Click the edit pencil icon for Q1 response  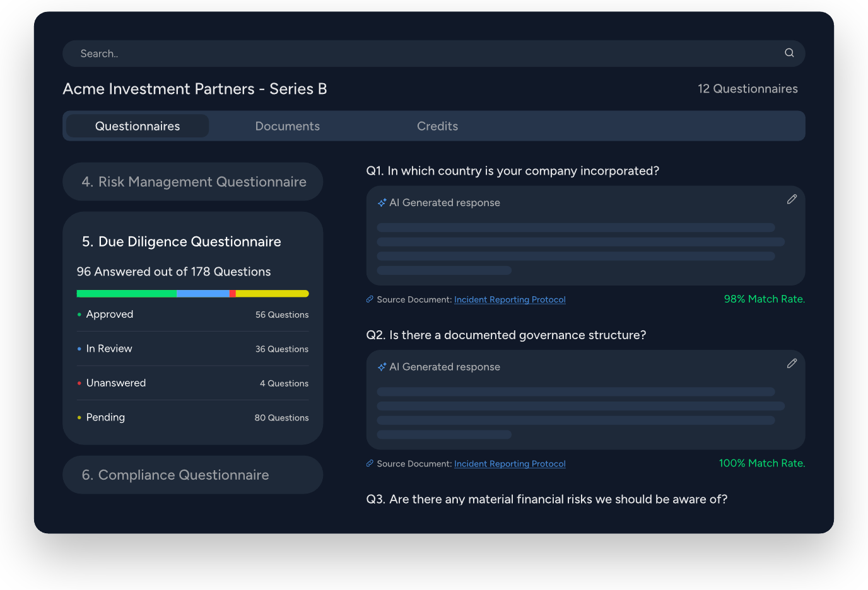pyautogui.click(x=792, y=199)
